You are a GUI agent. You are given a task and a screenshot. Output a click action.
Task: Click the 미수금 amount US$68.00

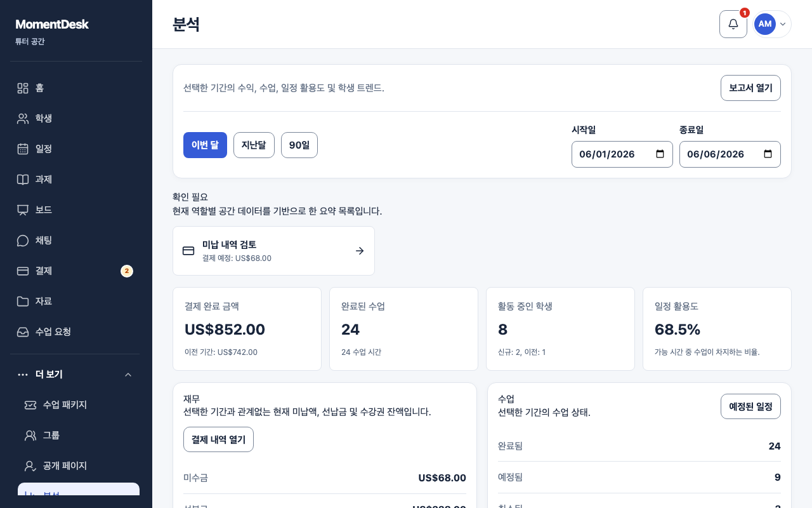tap(442, 478)
